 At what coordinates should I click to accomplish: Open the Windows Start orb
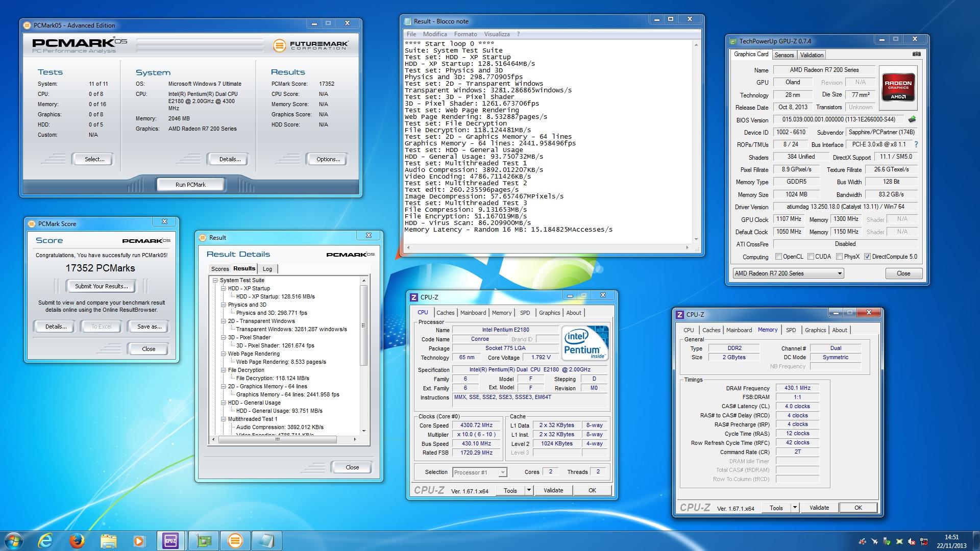point(13,541)
